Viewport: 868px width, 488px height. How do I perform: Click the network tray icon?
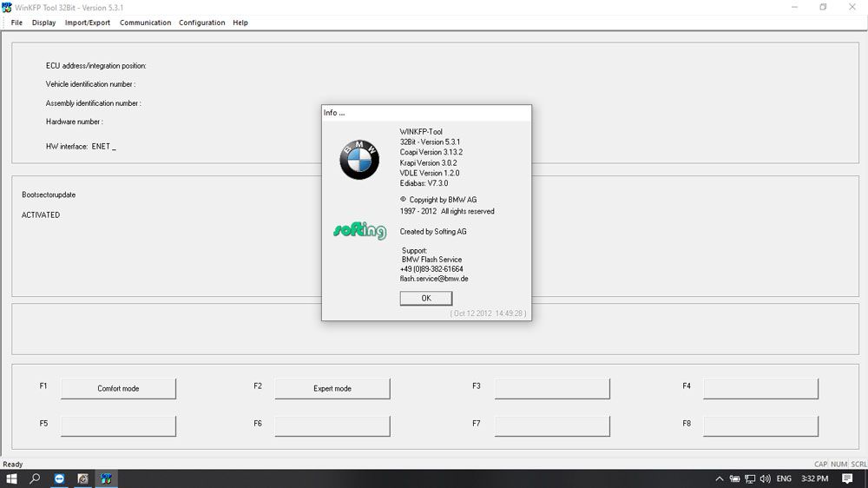[x=750, y=478]
